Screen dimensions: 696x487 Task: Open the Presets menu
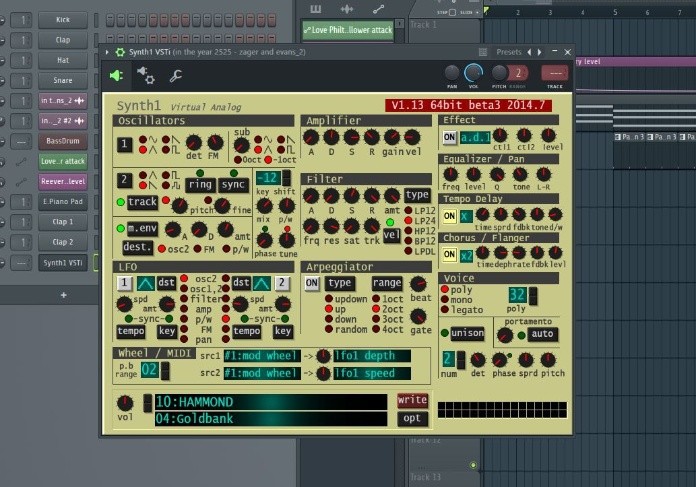click(509, 52)
